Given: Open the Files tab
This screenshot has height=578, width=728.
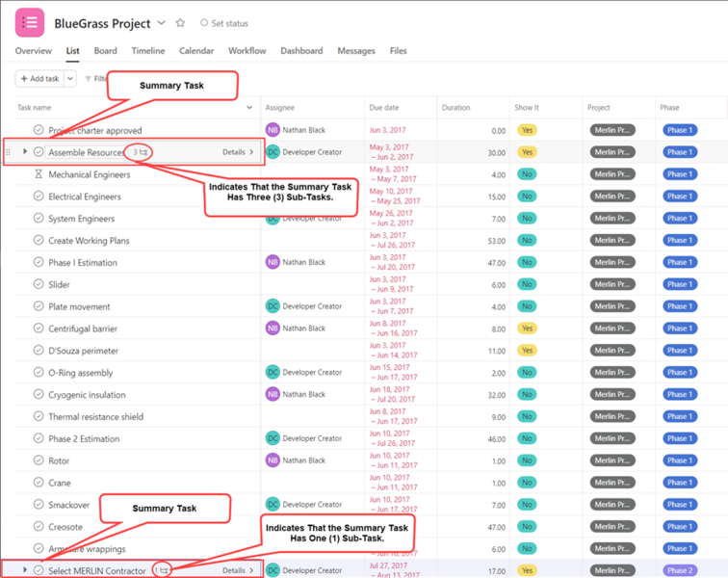Looking at the screenshot, I should (399, 51).
